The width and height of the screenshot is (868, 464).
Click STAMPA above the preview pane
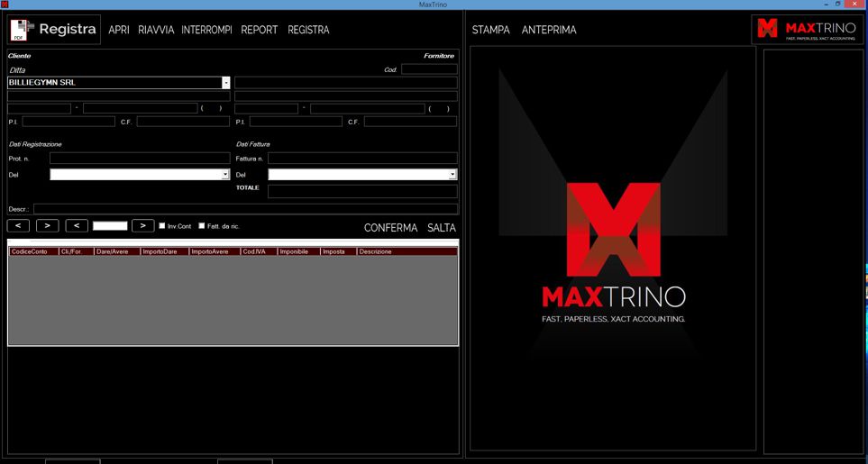coord(491,30)
